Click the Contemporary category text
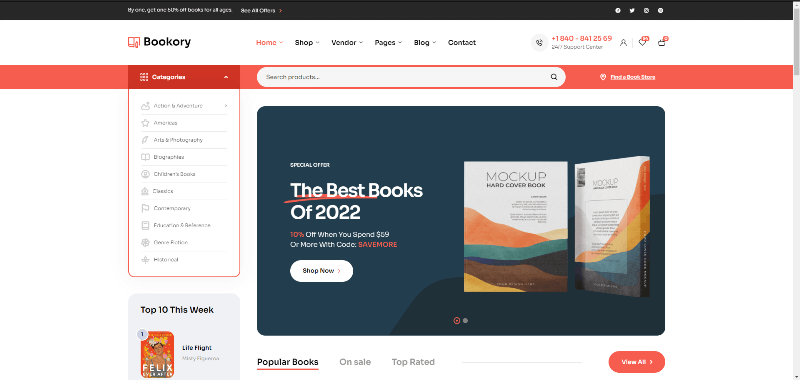The image size is (800, 380). point(172,208)
